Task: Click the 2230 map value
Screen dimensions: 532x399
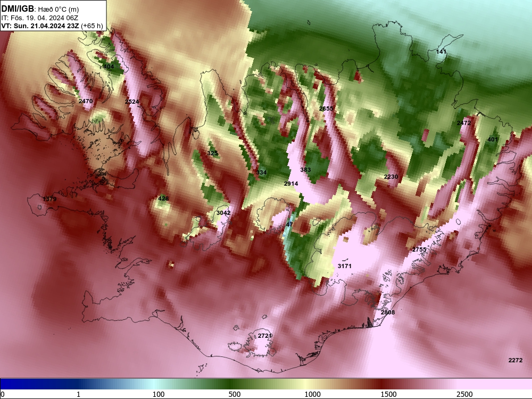Action: (x=391, y=177)
